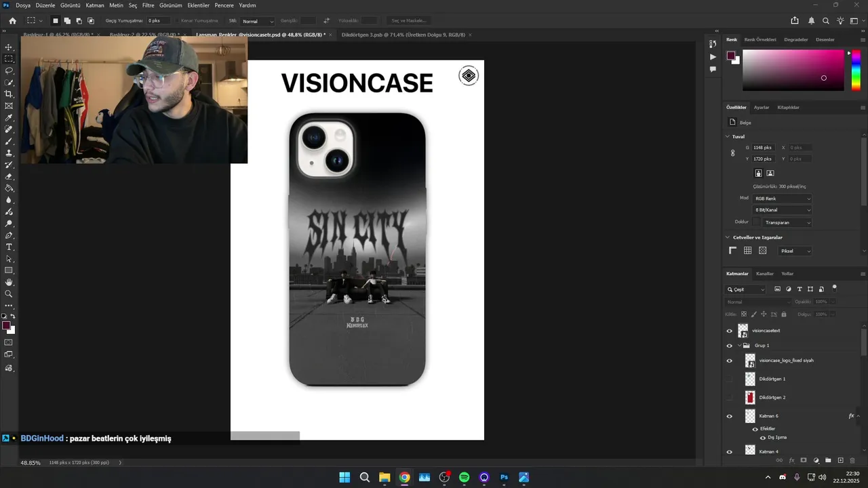Hide the Dış Işıma effect
868x488 pixels.
click(x=762, y=438)
